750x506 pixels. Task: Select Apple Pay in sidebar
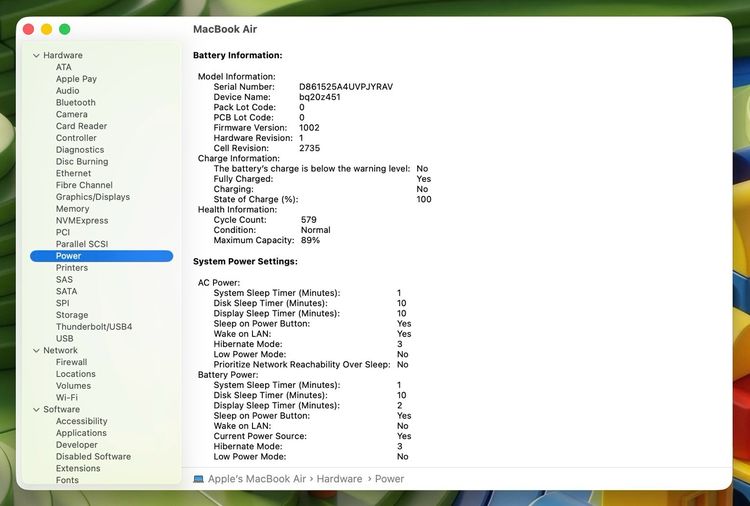click(76, 79)
